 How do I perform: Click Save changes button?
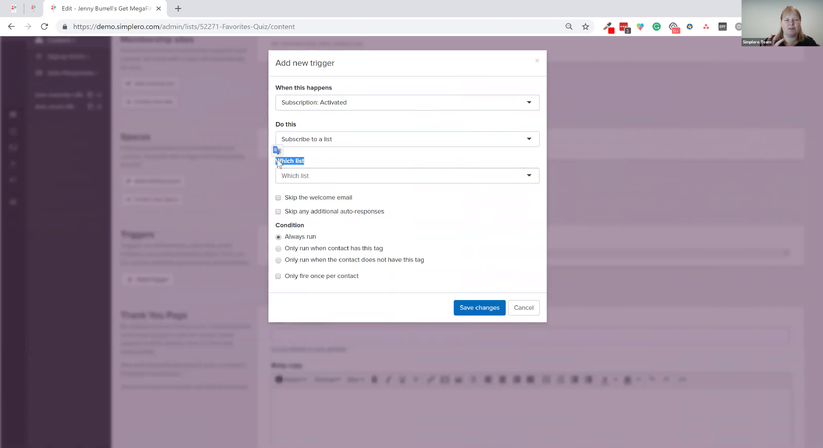coord(479,307)
